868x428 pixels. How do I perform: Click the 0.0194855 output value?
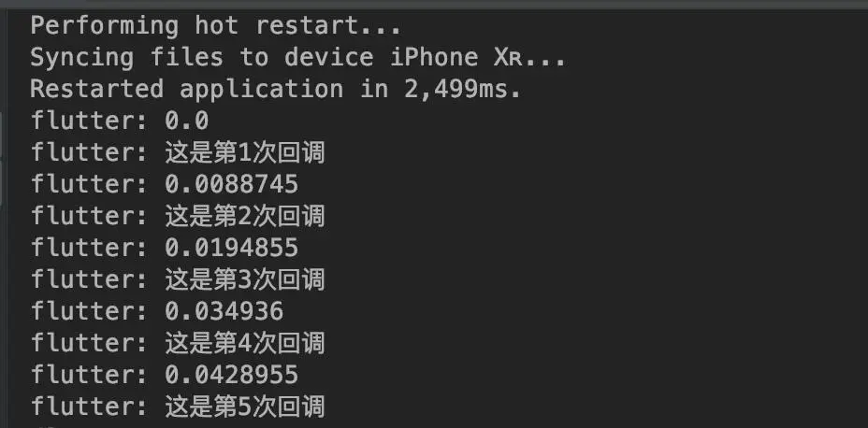click(x=231, y=248)
